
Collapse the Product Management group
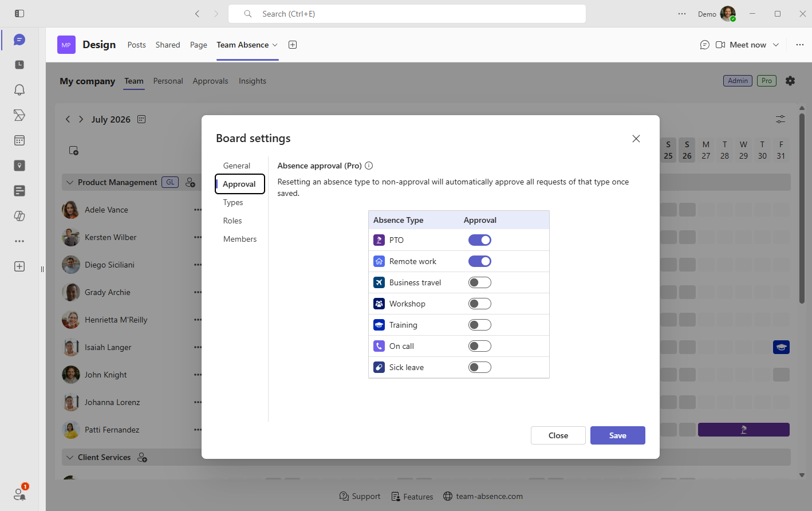click(70, 182)
